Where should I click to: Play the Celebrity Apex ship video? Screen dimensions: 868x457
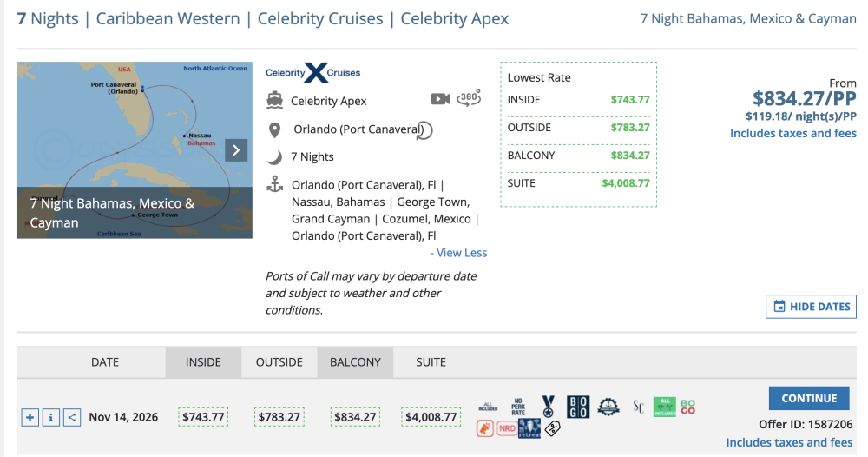coord(440,100)
